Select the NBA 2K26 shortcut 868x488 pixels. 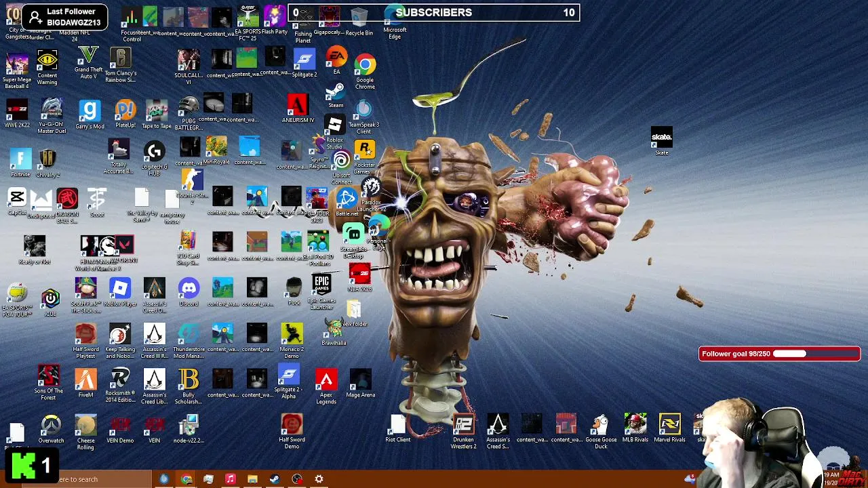(359, 277)
